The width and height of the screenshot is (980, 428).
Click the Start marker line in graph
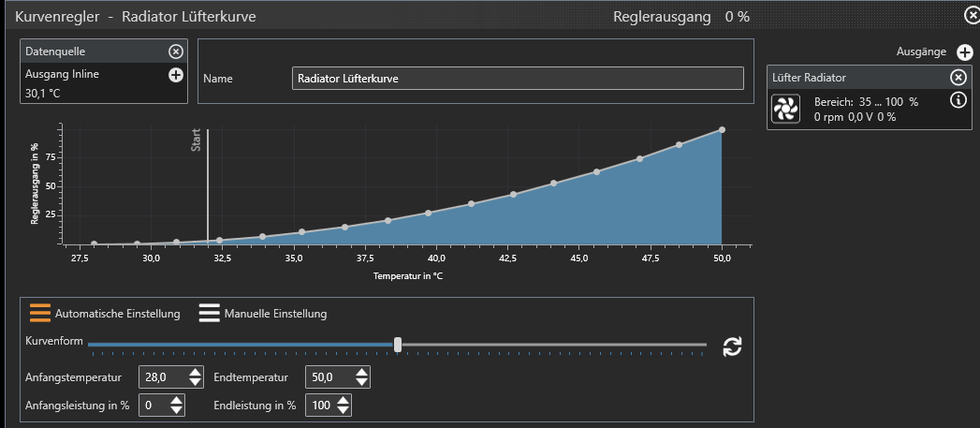(208, 185)
